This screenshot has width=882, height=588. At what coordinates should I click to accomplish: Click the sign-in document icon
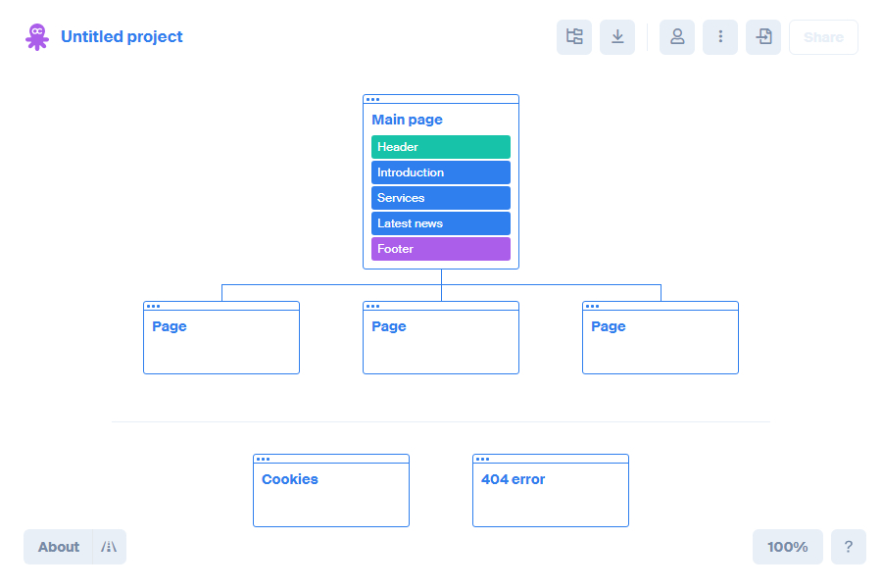click(763, 37)
